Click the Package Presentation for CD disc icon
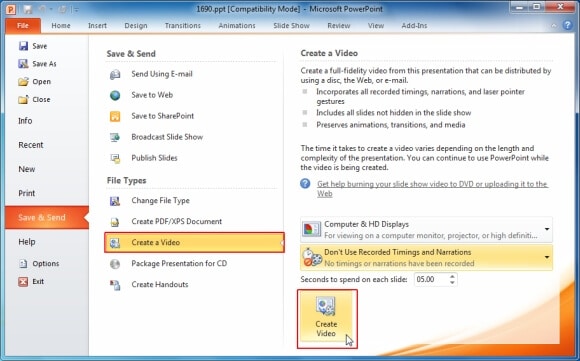Screen dimensions: 580x361 115,264
